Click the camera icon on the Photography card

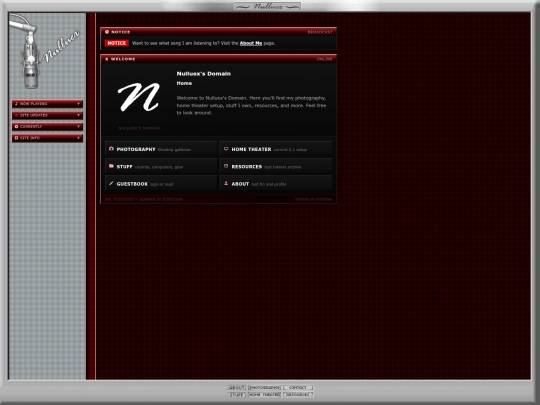click(111, 149)
